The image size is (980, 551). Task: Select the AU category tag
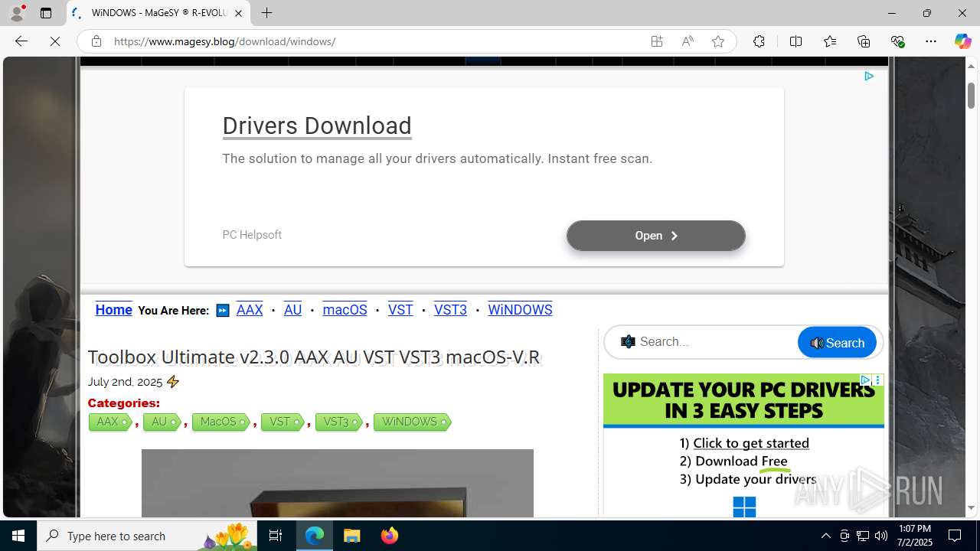point(162,422)
